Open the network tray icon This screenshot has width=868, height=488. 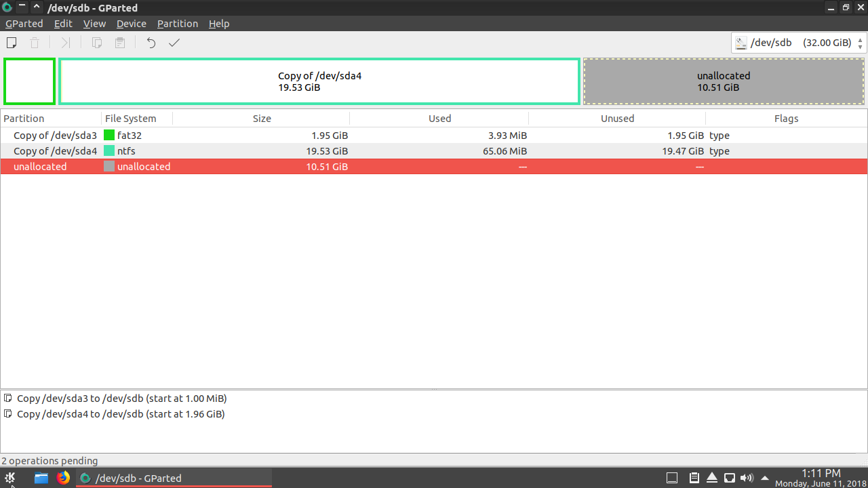(x=730, y=478)
